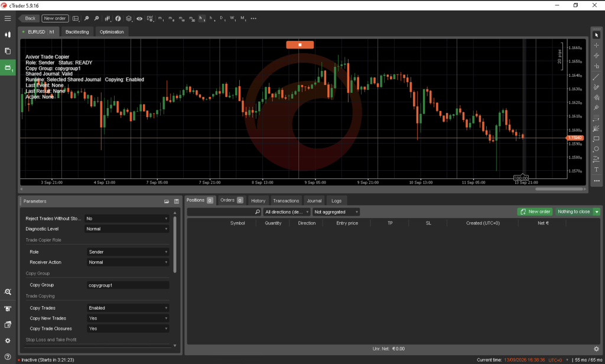Open more drawing tools ellipsis
The width and height of the screenshot is (605, 364).
click(x=597, y=181)
